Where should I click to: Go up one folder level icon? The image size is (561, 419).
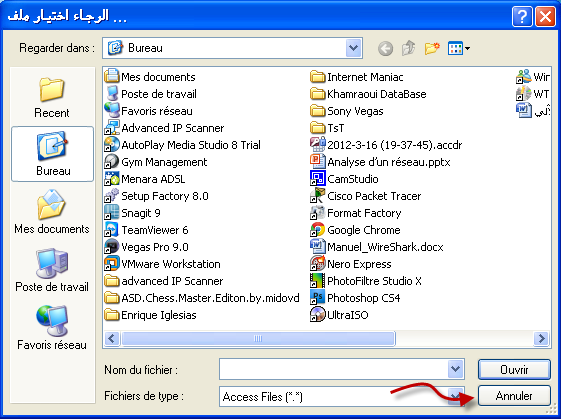coord(408,48)
